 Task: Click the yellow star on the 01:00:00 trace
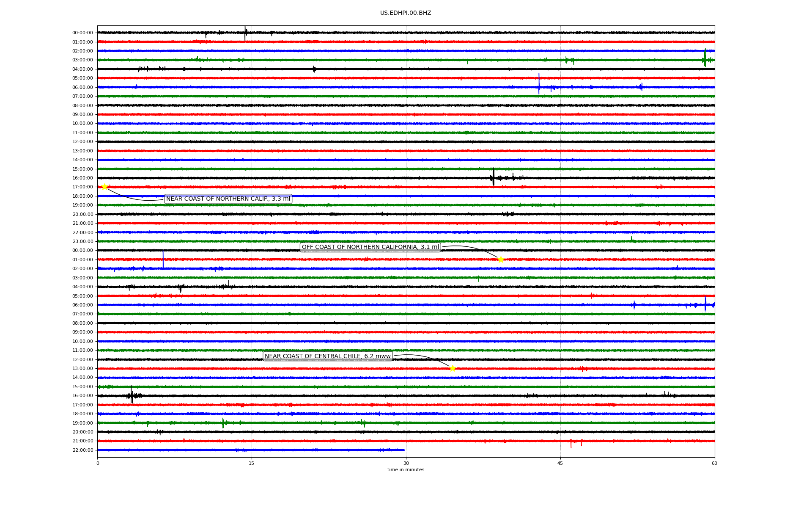tap(501, 260)
